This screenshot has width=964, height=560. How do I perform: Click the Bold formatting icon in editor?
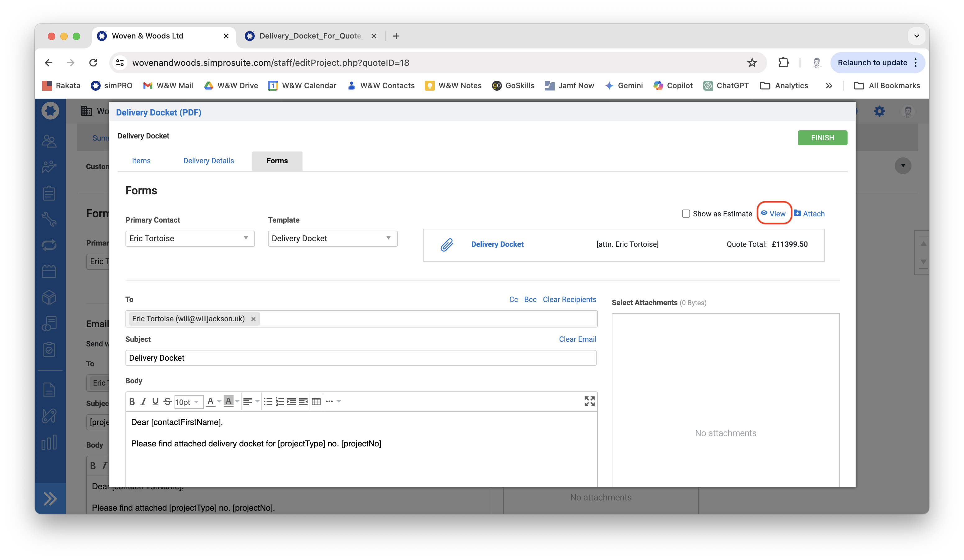click(x=132, y=401)
